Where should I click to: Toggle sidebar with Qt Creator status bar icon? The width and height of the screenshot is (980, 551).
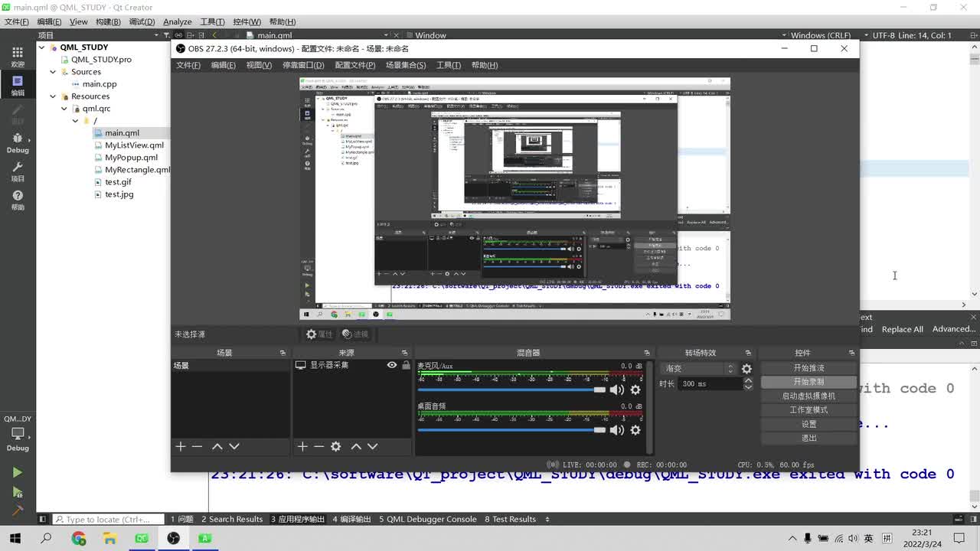point(43,519)
